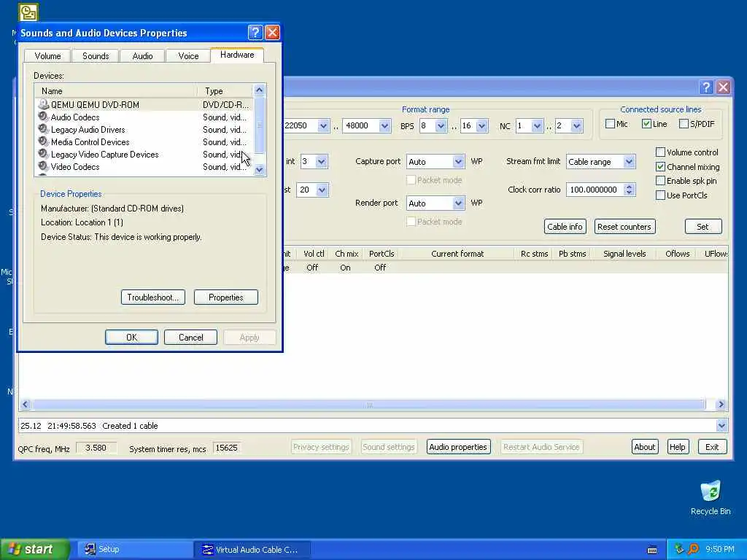Enable the Mic source line checkbox
747x560 pixels.
pyautogui.click(x=610, y=124)
